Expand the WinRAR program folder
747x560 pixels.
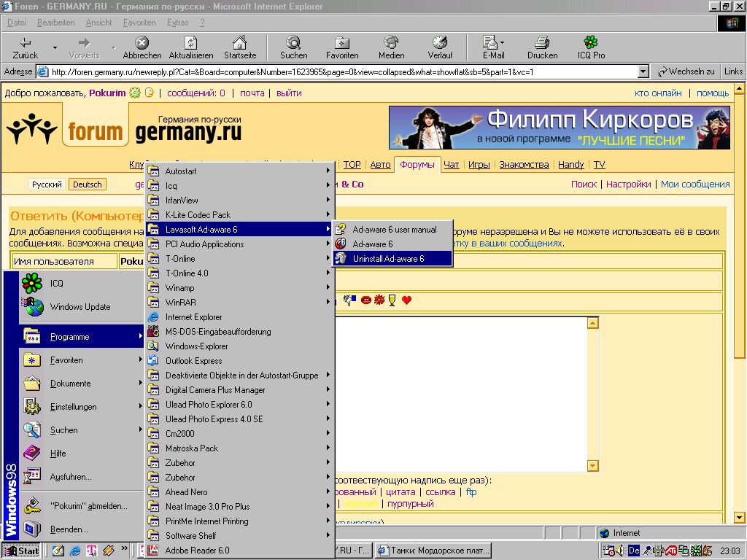[x=239, y=303]
